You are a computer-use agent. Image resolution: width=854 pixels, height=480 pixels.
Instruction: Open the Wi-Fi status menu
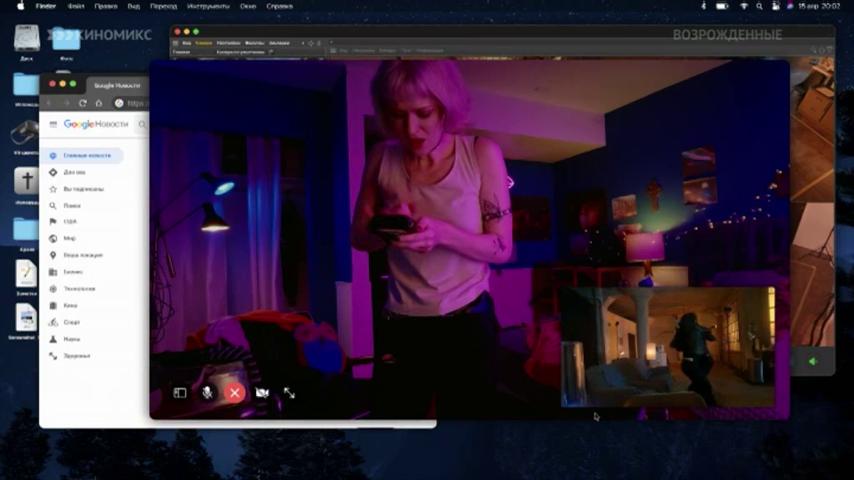(743, 7)
